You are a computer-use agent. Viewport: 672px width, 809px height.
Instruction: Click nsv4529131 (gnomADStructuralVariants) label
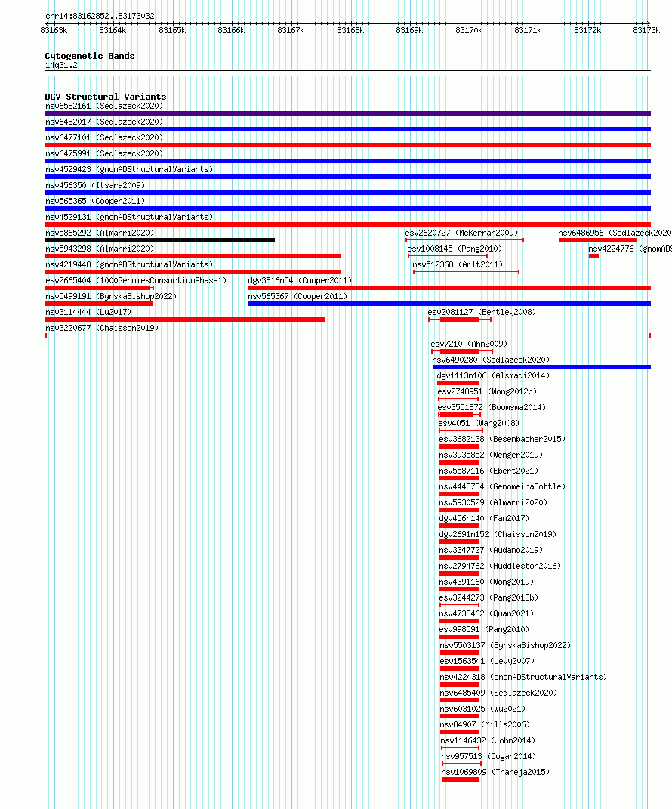click(129, 218)
